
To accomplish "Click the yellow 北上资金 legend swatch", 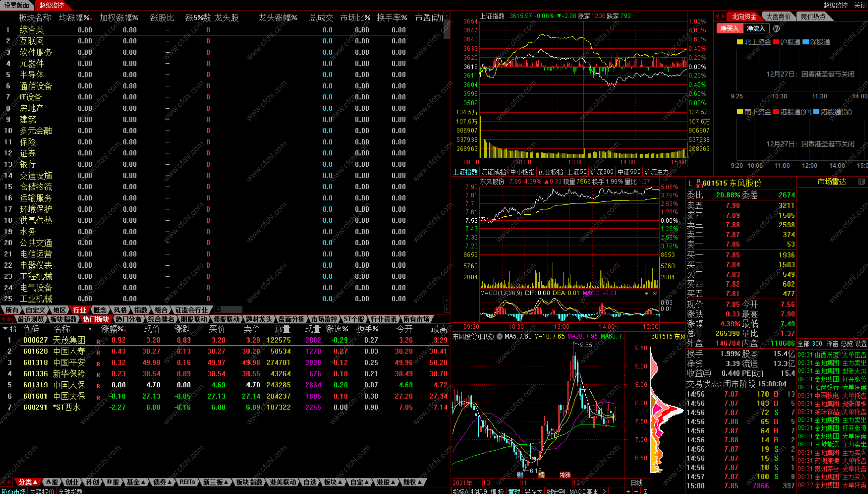I will click(740, 42).
